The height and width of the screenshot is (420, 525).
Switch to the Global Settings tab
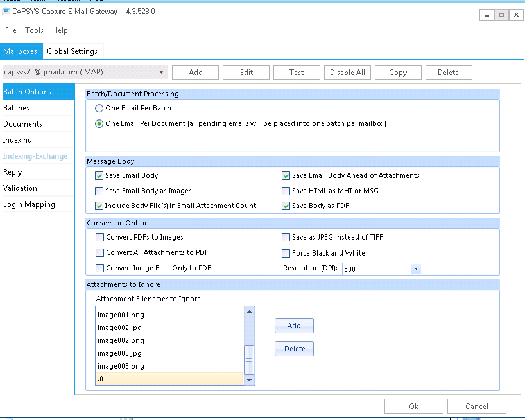click(73, 51)
